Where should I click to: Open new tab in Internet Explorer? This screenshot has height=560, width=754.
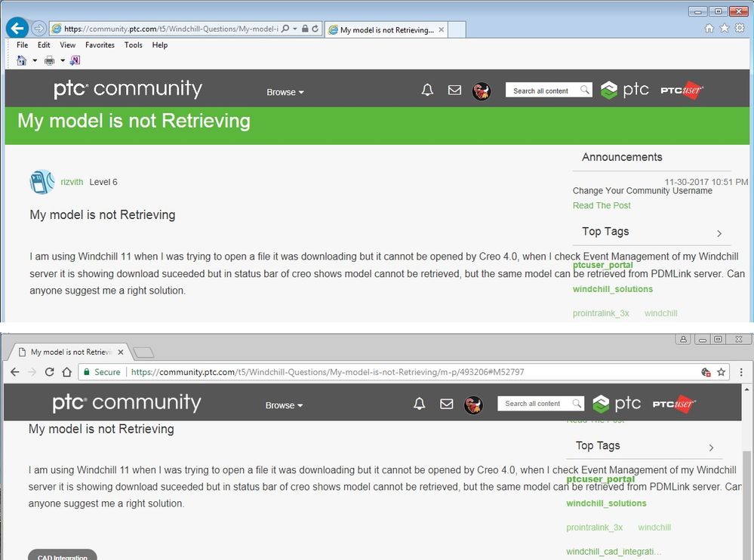point(457,29)
